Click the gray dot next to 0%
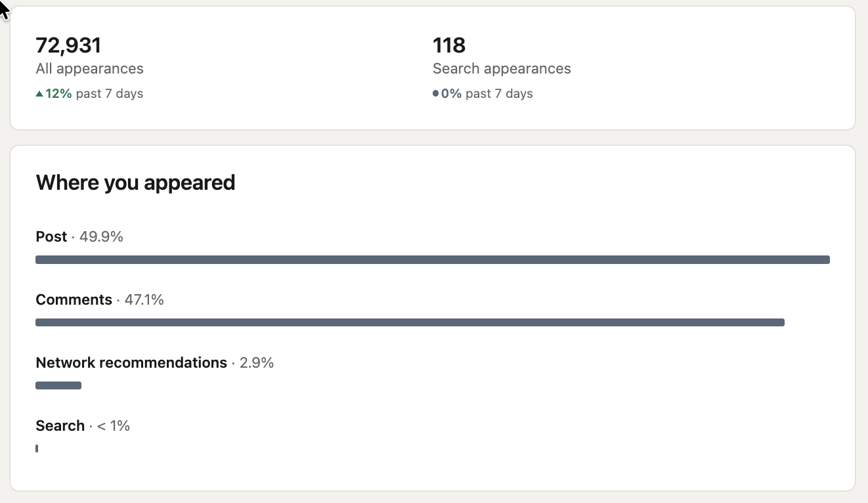The width and height of the screenshot is (868, 503). tap(435, 94)
